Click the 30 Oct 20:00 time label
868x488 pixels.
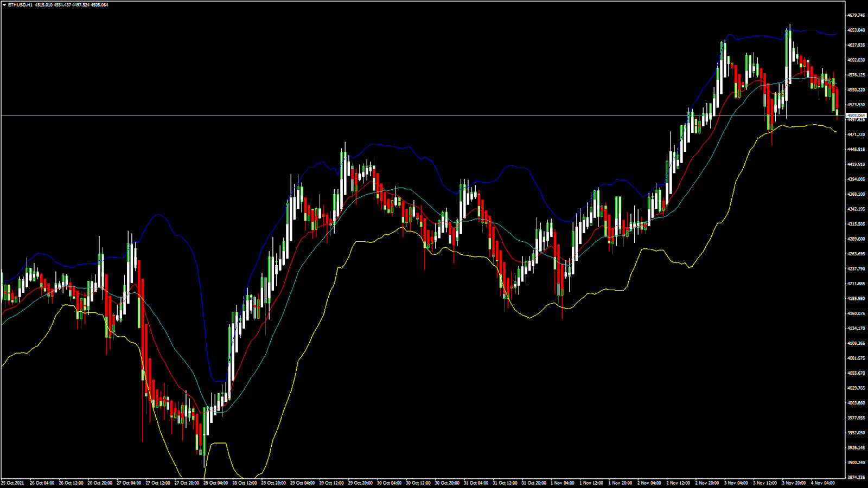pyautogui.click(x=447, y=483)
